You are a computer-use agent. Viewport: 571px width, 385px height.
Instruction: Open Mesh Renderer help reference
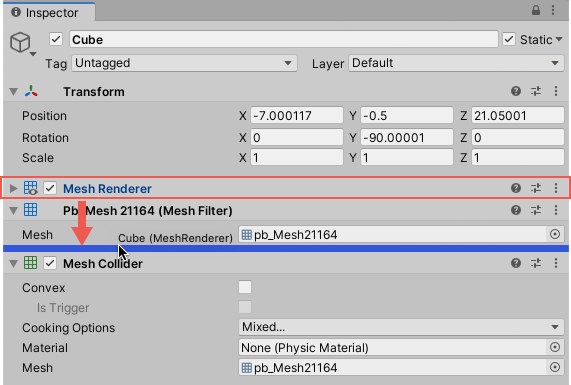(516, 188)
